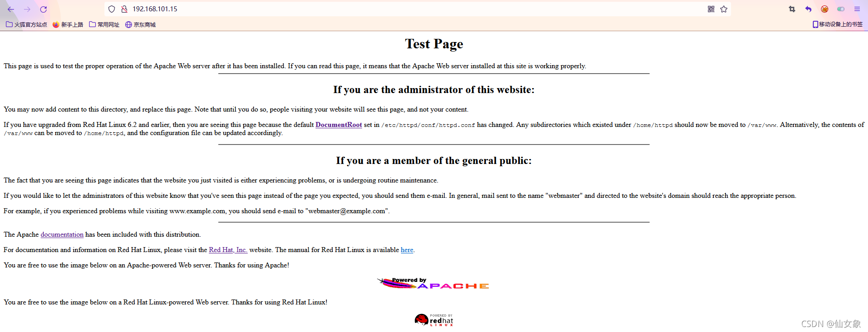Screen dimensions: 868x332
Task: Open the 新手上路 bookmark
Action: coord(68,24)
